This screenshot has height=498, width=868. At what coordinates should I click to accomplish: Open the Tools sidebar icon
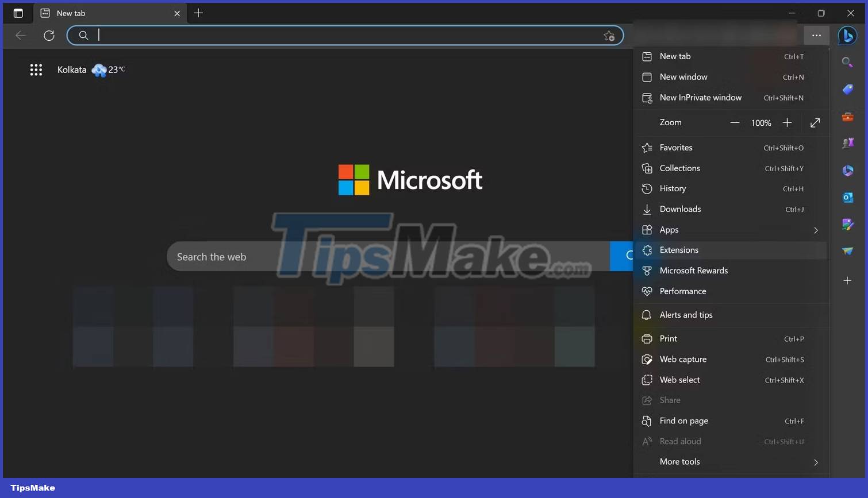click(848, 117)
